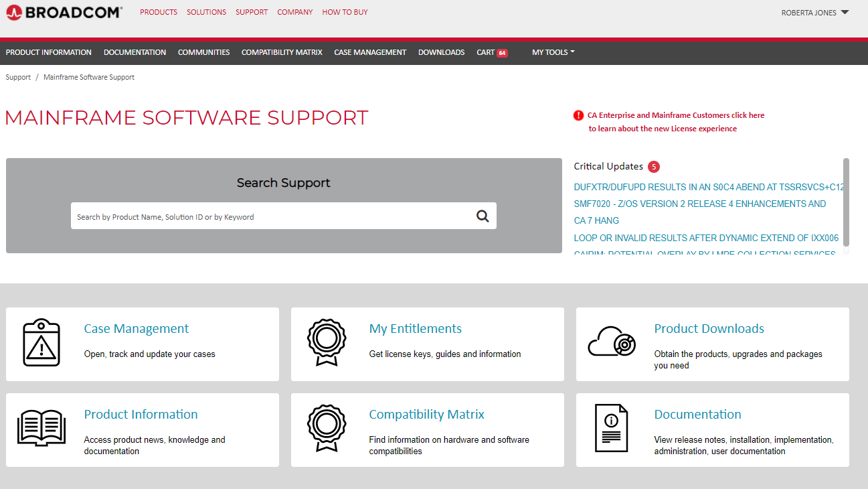Image resolution: width=868 pixels, height=489 pixels.
Task: Go to Communities in the navigation bar
Action: [203, 52]
